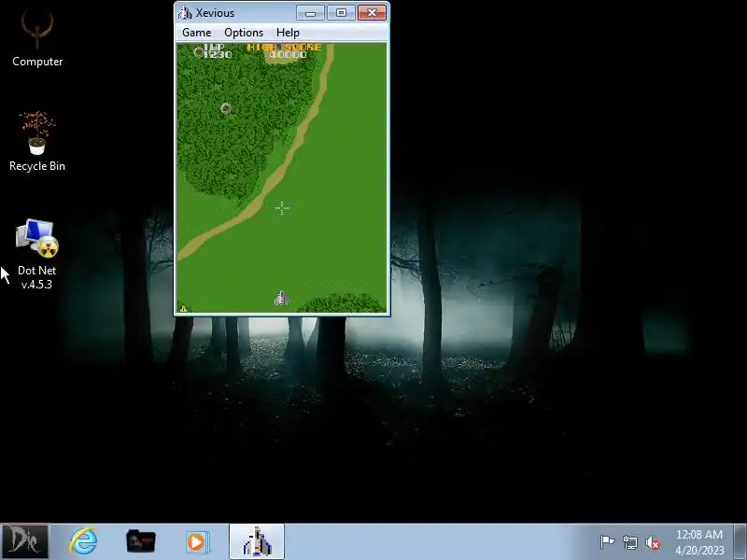
Task: Click the round ground enemy in the forest
Action: 226,108
